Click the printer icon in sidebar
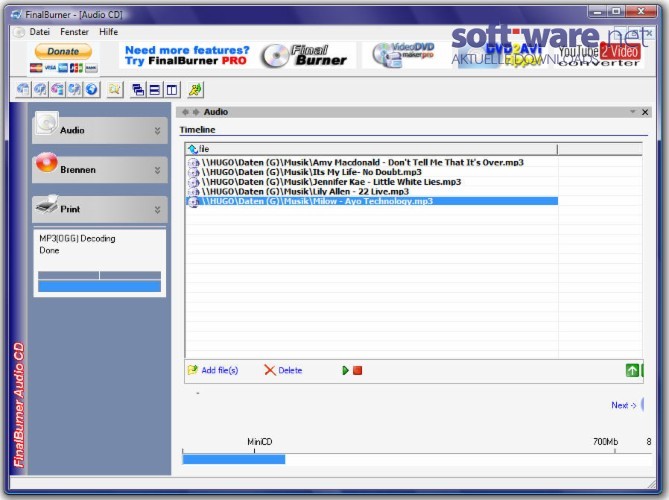This screenshot has height=500, width=669. pyautogui.click(x=47, y=204)
